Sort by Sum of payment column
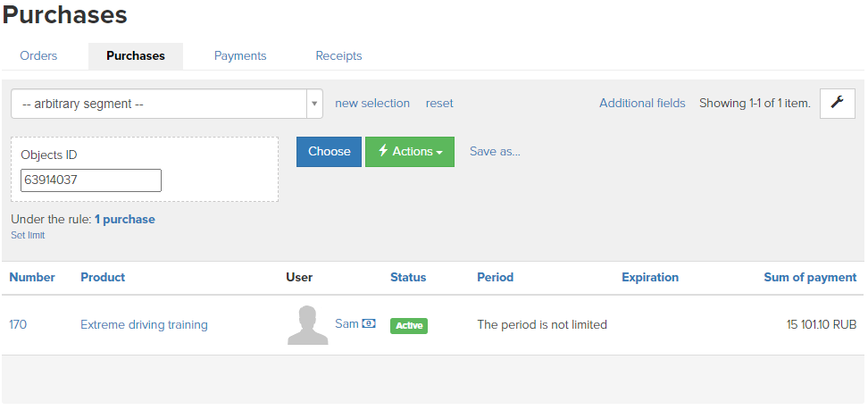Image resolution: width=868 pixels, height=410 pixels. [x=810, y=277]
